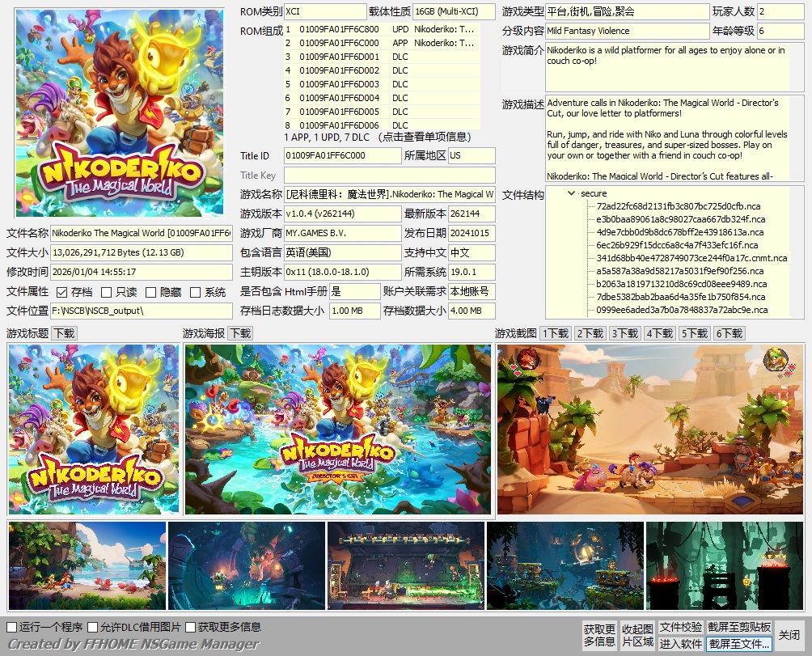Viewport: 812px width, 656px height.
Task: Click the 6下载 screenshot download button
Action: tap(730, 333)
